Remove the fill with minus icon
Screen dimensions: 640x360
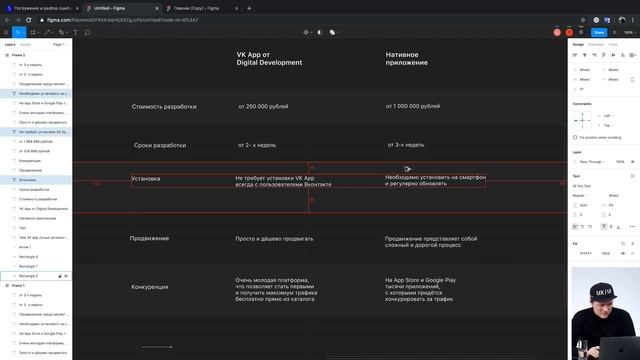(633, 253)
